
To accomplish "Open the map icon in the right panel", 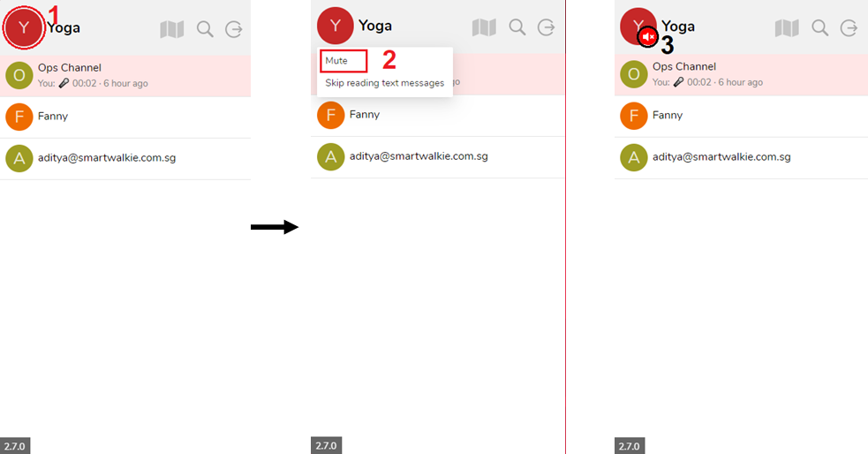I will (x=787, y=27).
